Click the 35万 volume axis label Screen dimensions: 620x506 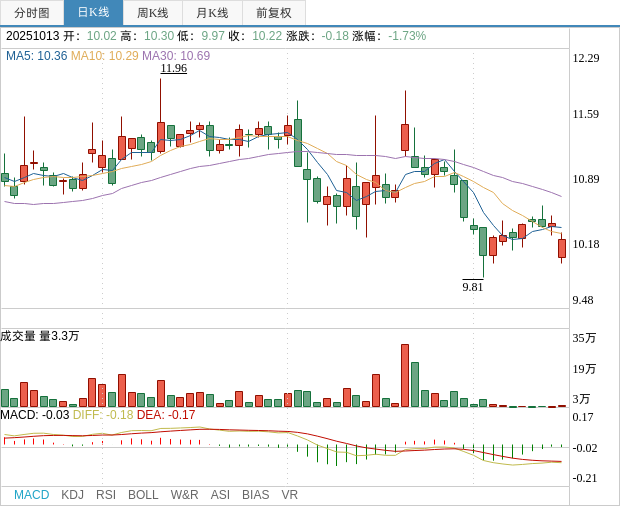584,338
